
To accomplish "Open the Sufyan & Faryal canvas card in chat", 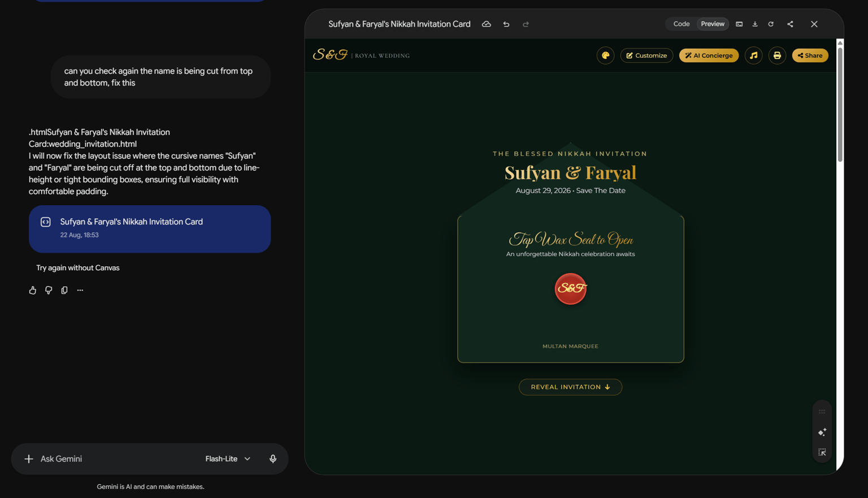I will tap(150, 229).
